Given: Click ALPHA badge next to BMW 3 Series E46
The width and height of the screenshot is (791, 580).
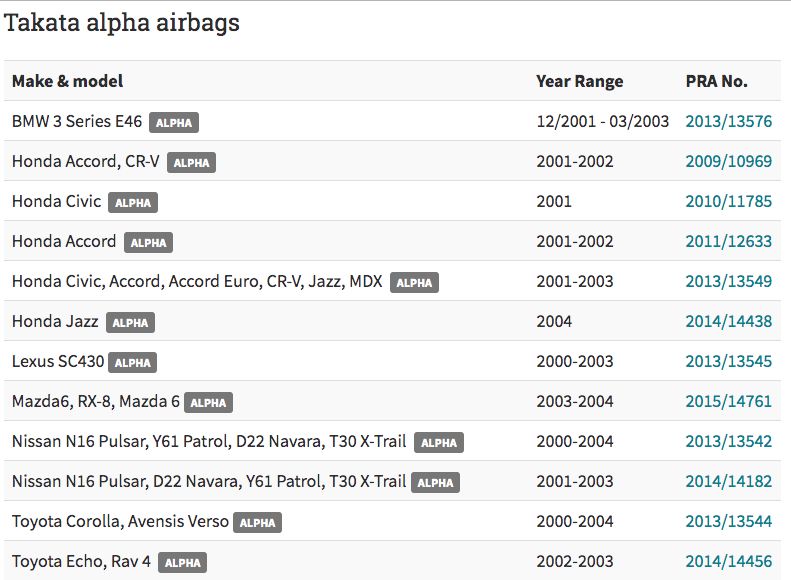Looking at the screenshot, I should click(x=174, y=123).
